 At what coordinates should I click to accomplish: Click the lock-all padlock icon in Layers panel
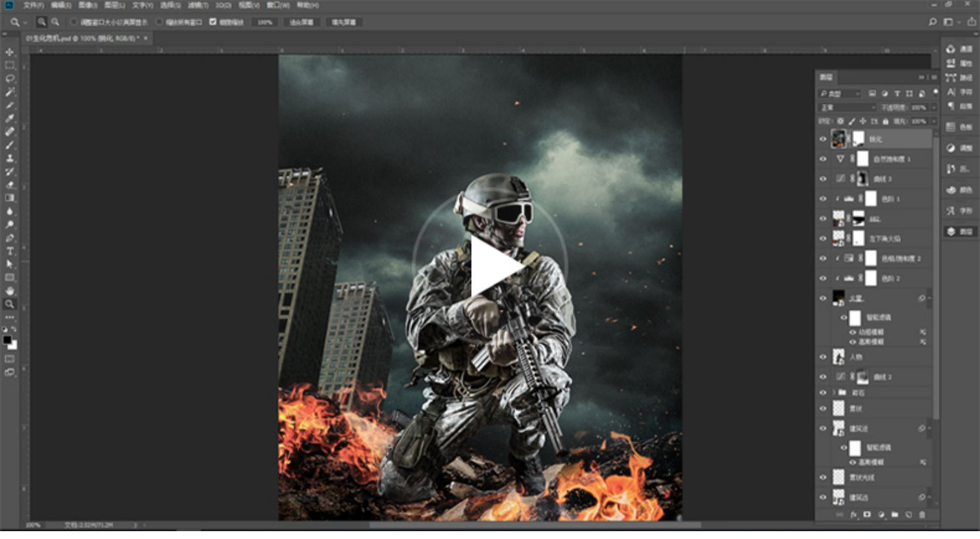[885, 122]
